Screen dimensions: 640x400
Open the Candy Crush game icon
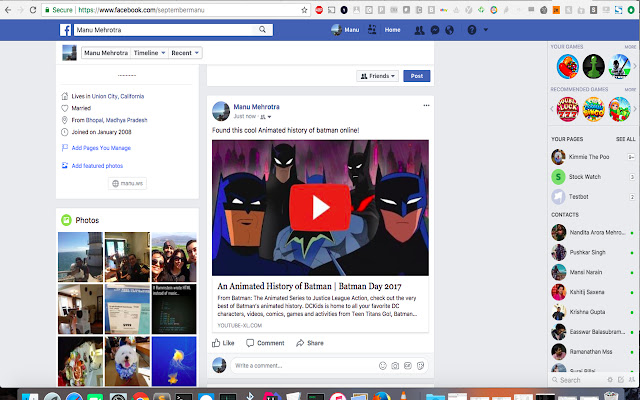pos(567,66)
